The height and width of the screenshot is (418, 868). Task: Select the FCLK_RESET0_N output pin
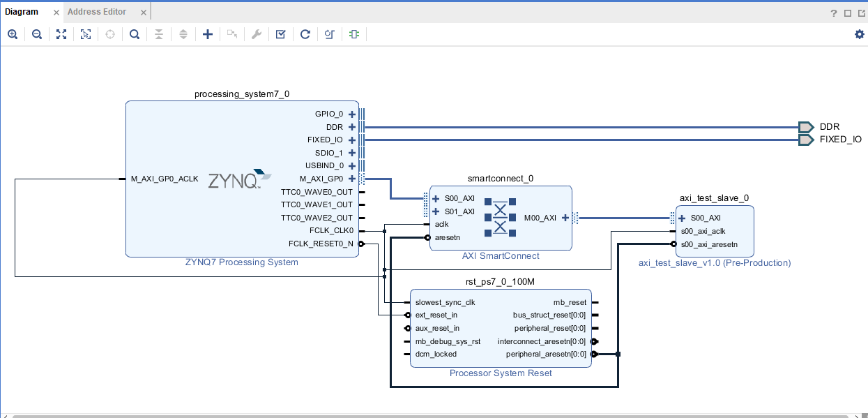pos(321,244)
